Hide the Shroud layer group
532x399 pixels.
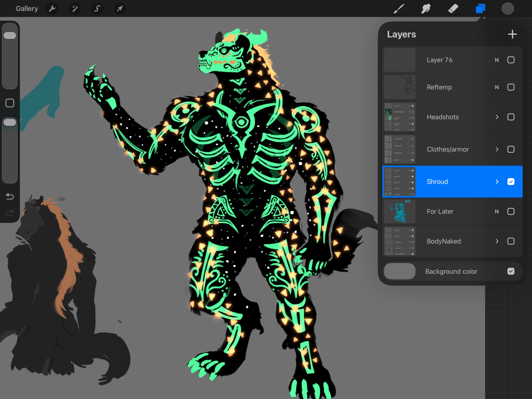pyautogui.click(x=511, y=182)
